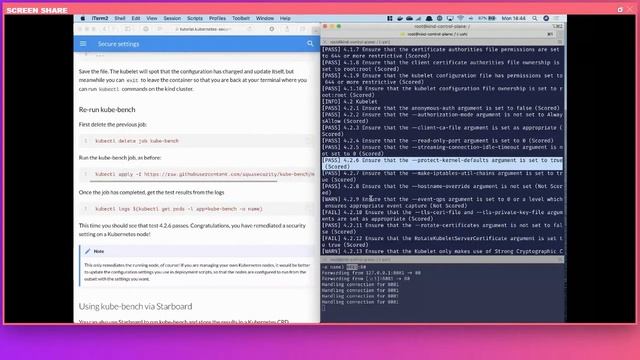
Task: Click the Siri icon in menu bar
Action: [x=546, y=18]
